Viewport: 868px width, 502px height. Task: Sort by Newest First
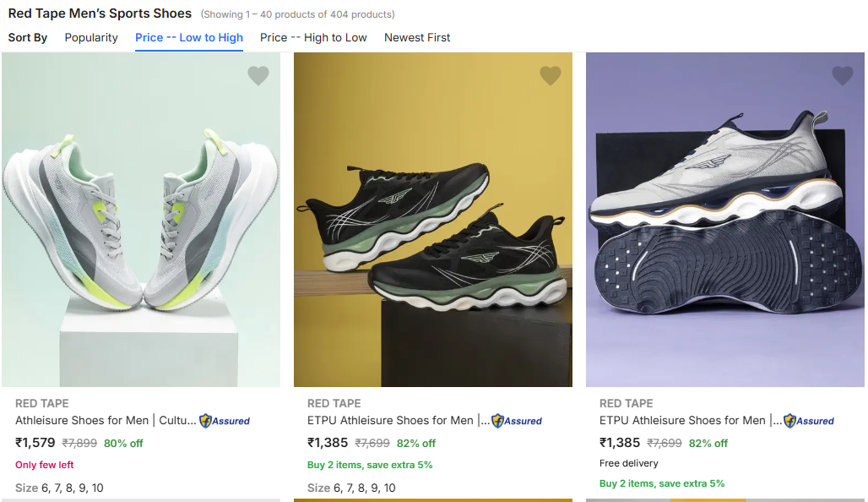417,38
